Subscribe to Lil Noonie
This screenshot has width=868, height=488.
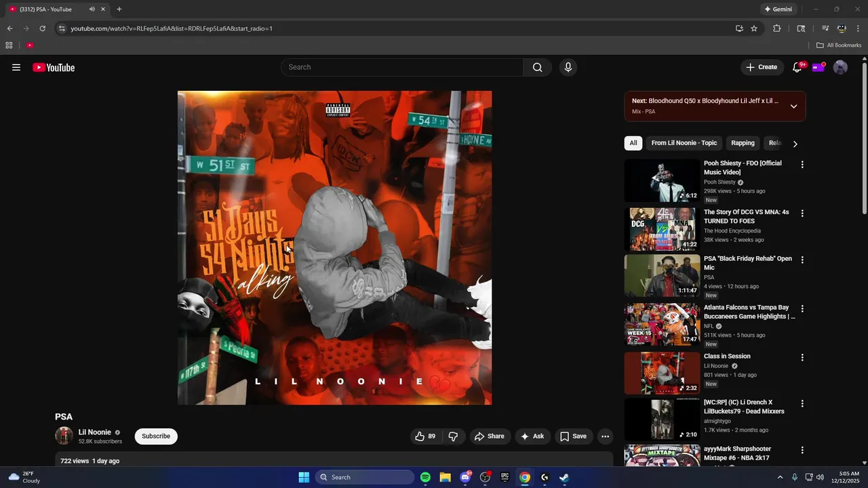[156, 436]
